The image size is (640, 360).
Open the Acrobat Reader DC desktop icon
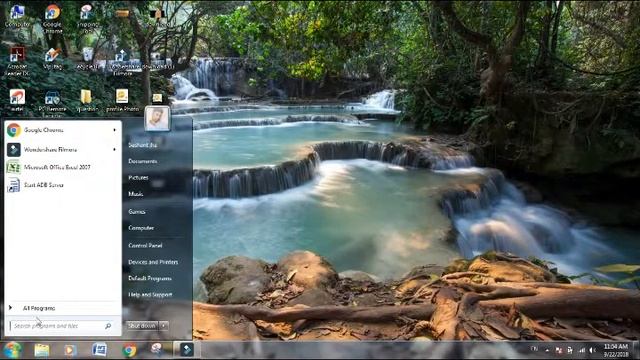point(17,61)
